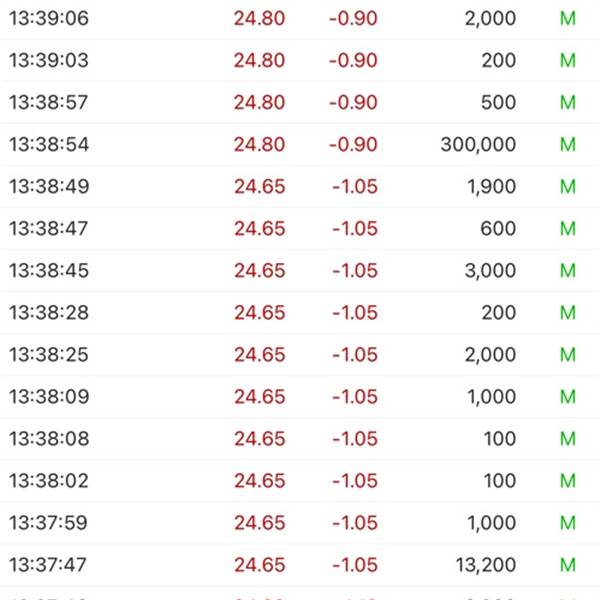Select the 13:38:02 timestamp
This screenshot has width=600, height=600.
49,481
